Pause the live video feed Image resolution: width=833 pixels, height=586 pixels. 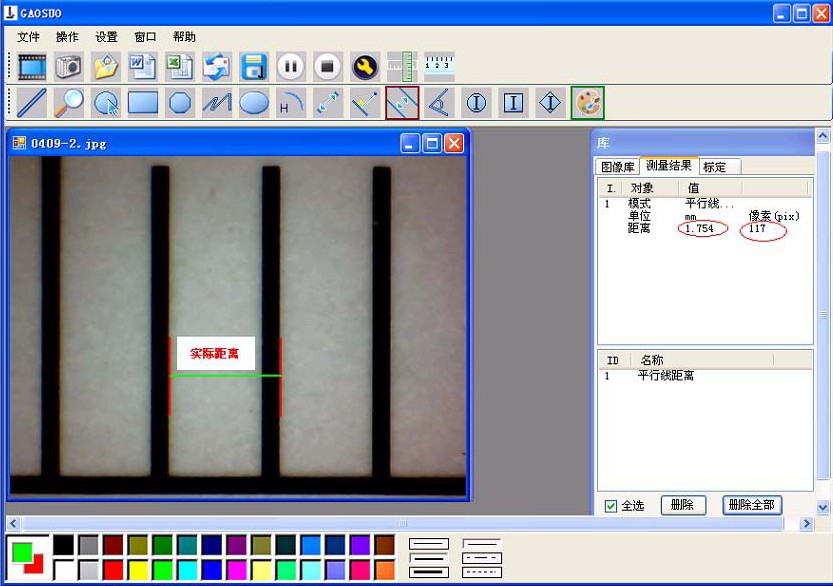pos(291,66)
